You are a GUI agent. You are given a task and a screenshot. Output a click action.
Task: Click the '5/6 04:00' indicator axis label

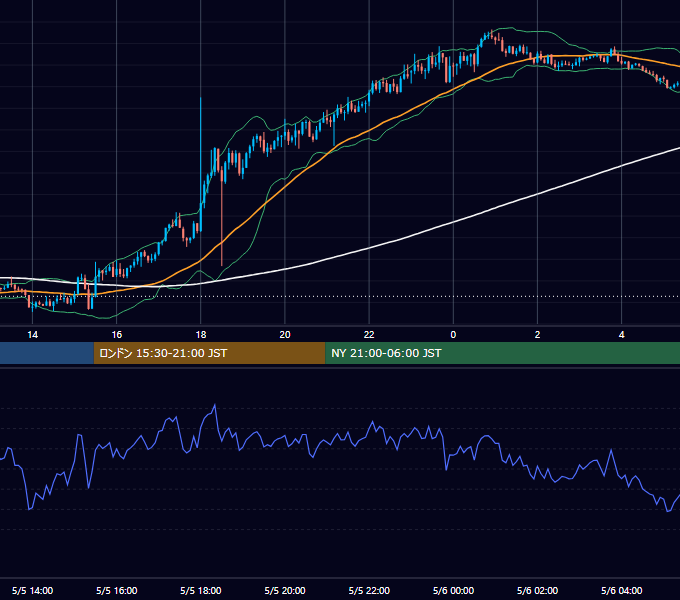tap(621, 591)
